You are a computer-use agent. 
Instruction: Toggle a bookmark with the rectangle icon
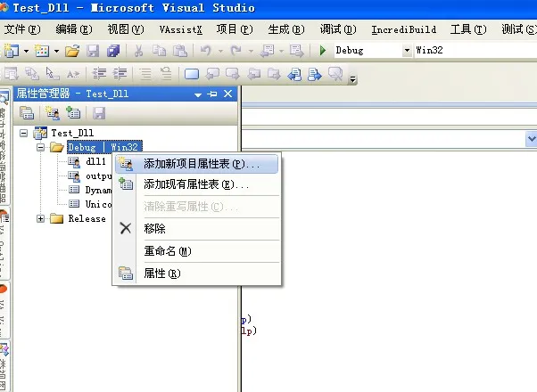click(192, 74)
